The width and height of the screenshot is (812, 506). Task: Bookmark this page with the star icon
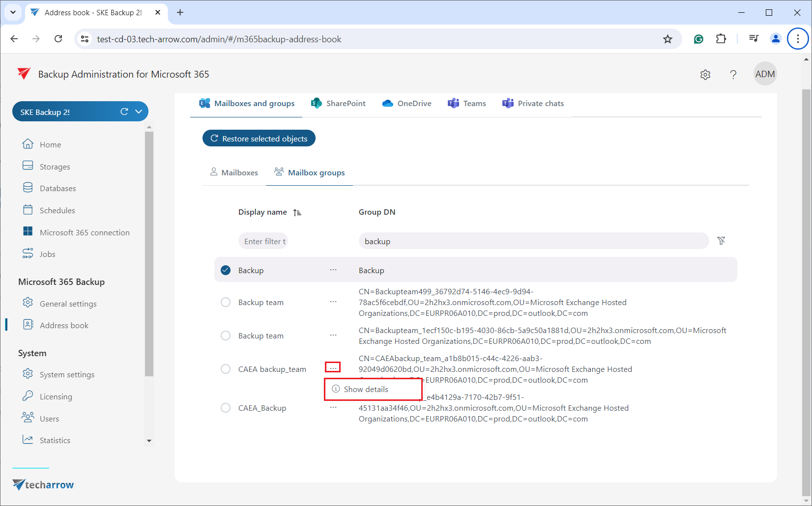[667, 39]
